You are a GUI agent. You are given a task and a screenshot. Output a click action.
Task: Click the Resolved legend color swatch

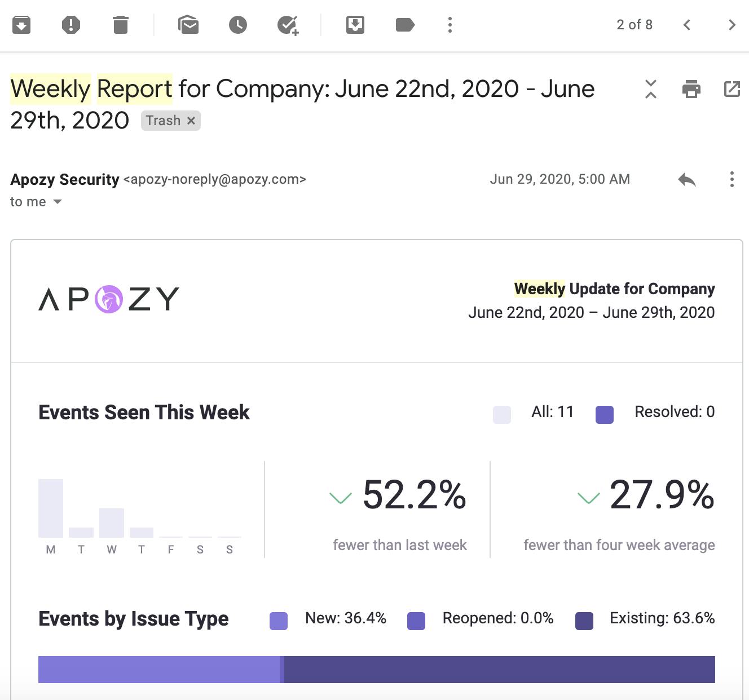(605, 414)
